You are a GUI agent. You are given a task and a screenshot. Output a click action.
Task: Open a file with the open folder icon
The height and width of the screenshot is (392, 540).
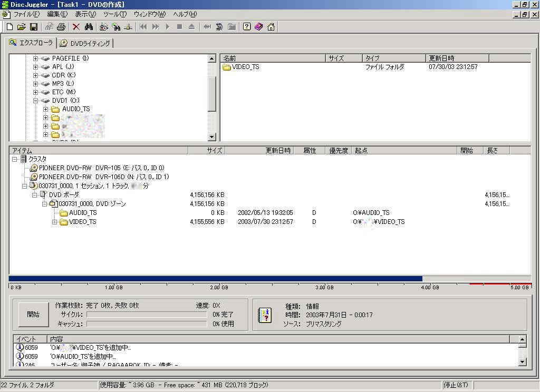tap(21, 26)
